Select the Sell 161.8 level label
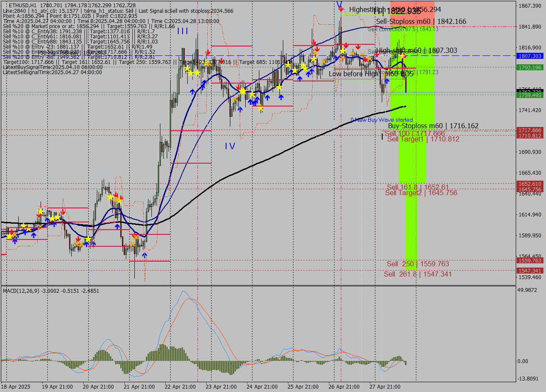The width and height of the screenshot is (546, 392). pyautogui.click(x=418, y=187)
